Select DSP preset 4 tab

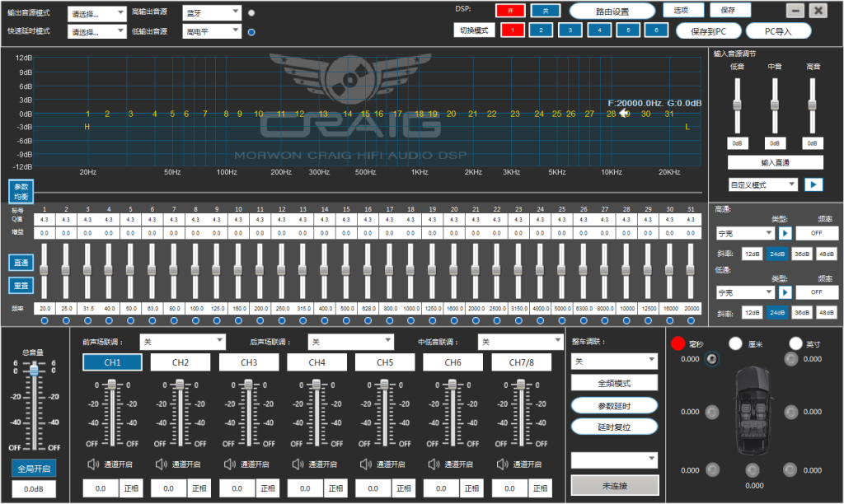599,30
